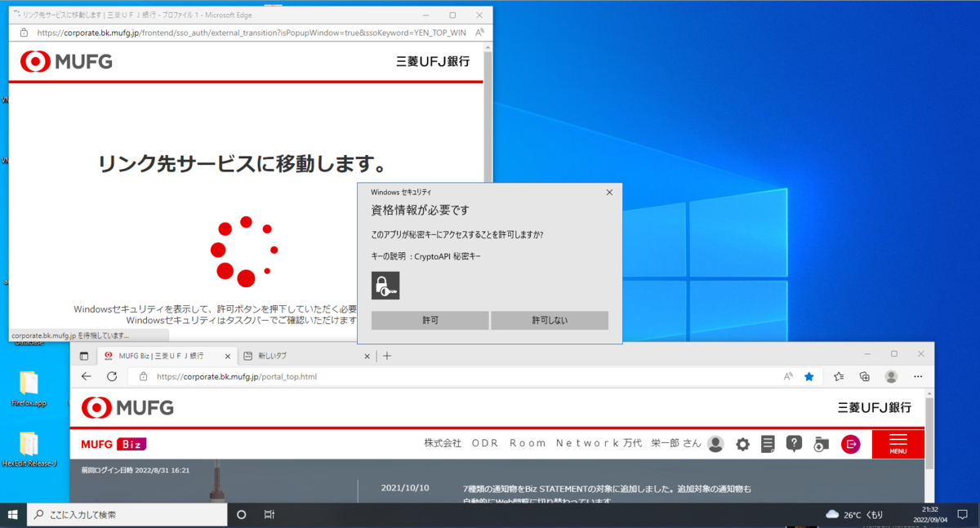Open Collections icon in Edge toolbar

click(x=865, y=376)
